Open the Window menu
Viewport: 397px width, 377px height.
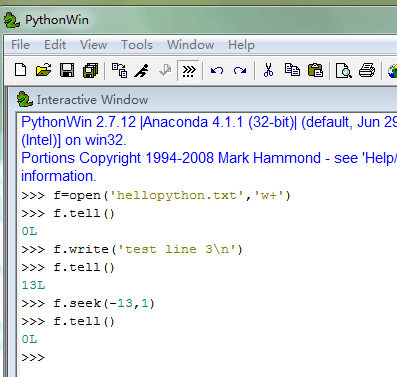pyautogui.click(x=190, y=45)
